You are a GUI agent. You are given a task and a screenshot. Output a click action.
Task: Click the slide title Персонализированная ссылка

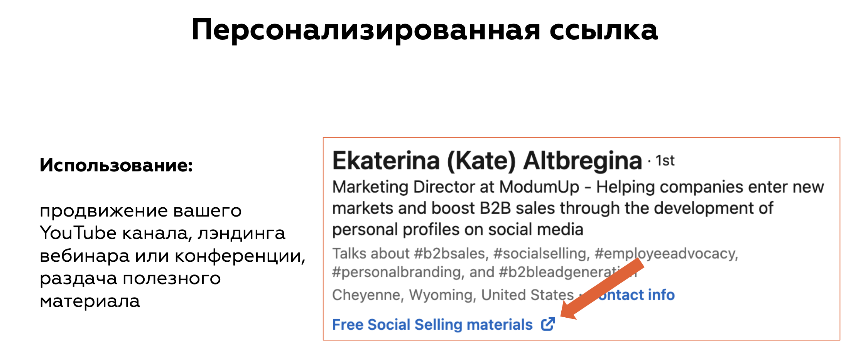[425, 30]
